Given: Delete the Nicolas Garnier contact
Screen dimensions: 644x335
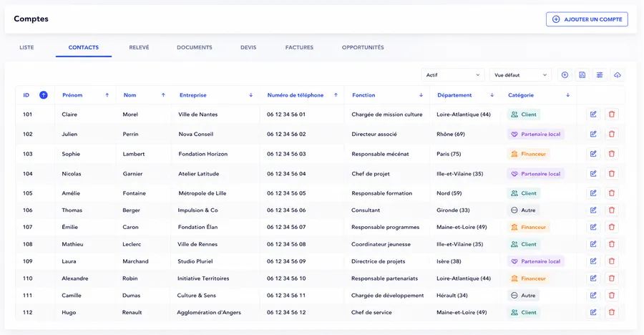Looking at the screenshot, I should [612, 173].
